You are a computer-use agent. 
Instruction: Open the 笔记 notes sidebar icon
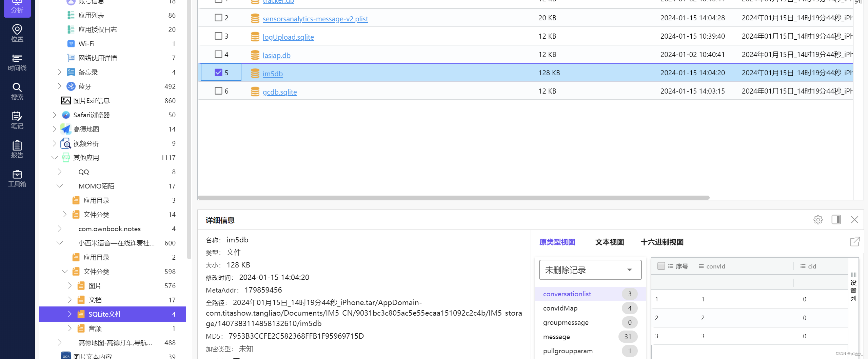point(17,120)
